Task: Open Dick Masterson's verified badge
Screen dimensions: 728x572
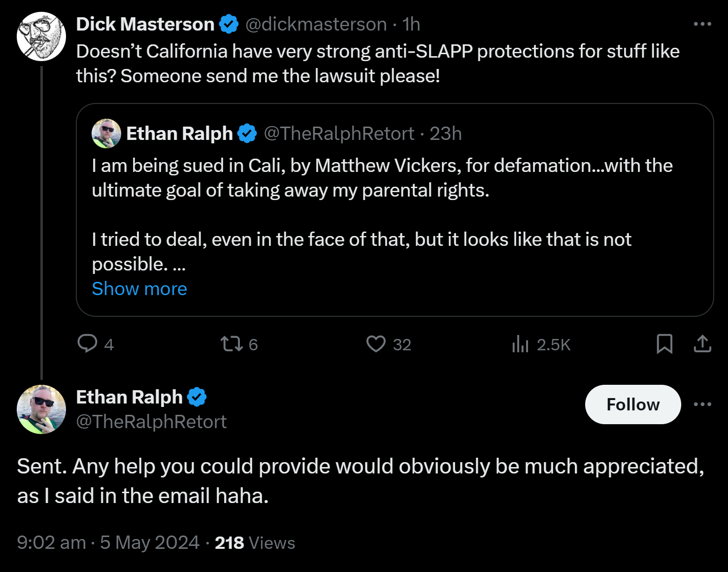Action: (229, 24)
